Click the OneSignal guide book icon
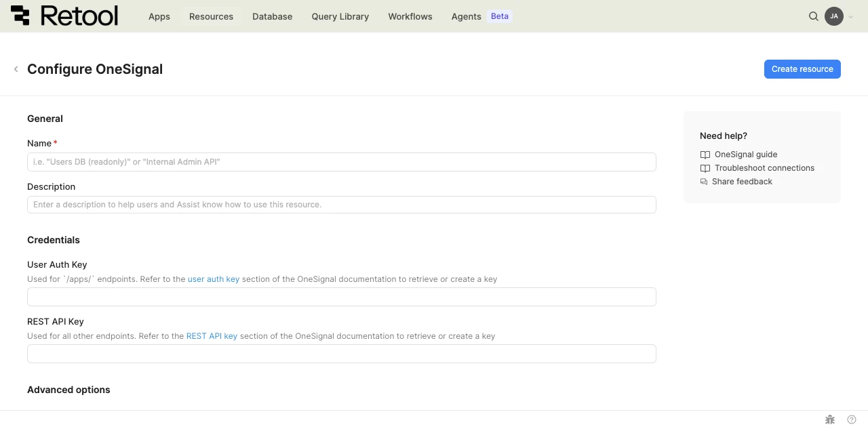868x429 pixels. pyautogui.click(x=705, y=155)
